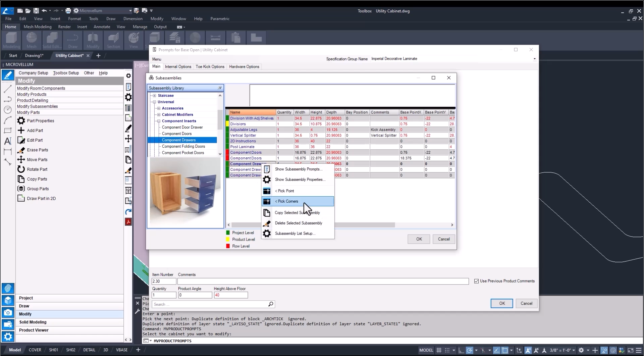644x356 pixels.
Task: Click the Mesh ribbon icon
Action: pos(32,40)
